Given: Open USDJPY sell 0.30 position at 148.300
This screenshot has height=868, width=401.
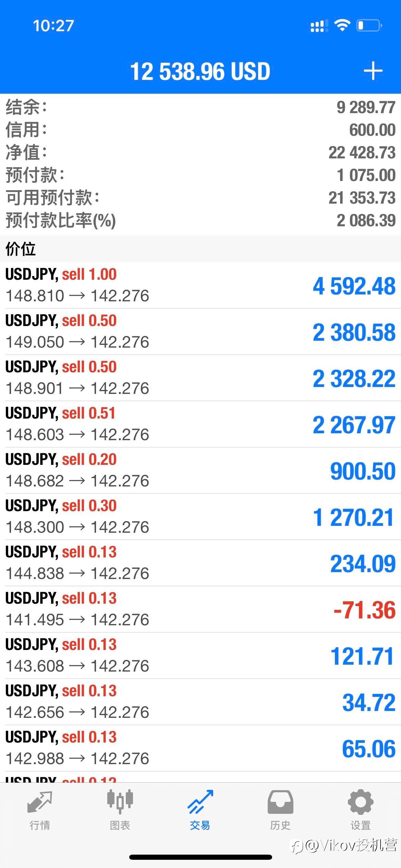Looking at the screenshot, I should coord(200,517).
